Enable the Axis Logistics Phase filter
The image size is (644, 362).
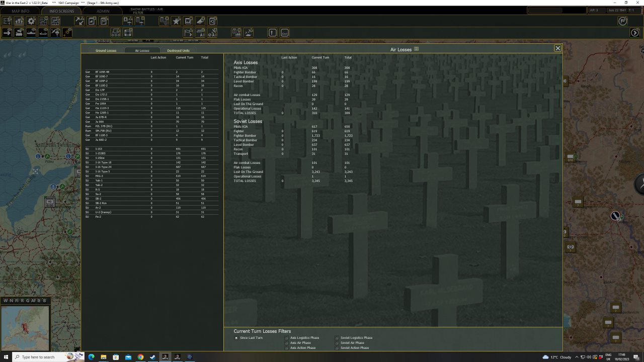[x=287, y=338]
